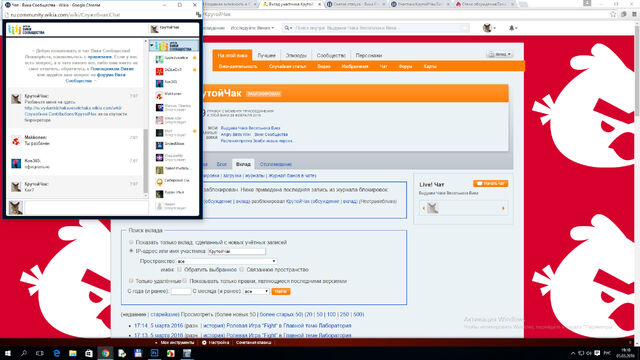Click the search magnifier icon in wiki header
Image resolution: width=640 pixels, height=360 pixels.
[287, 28]
